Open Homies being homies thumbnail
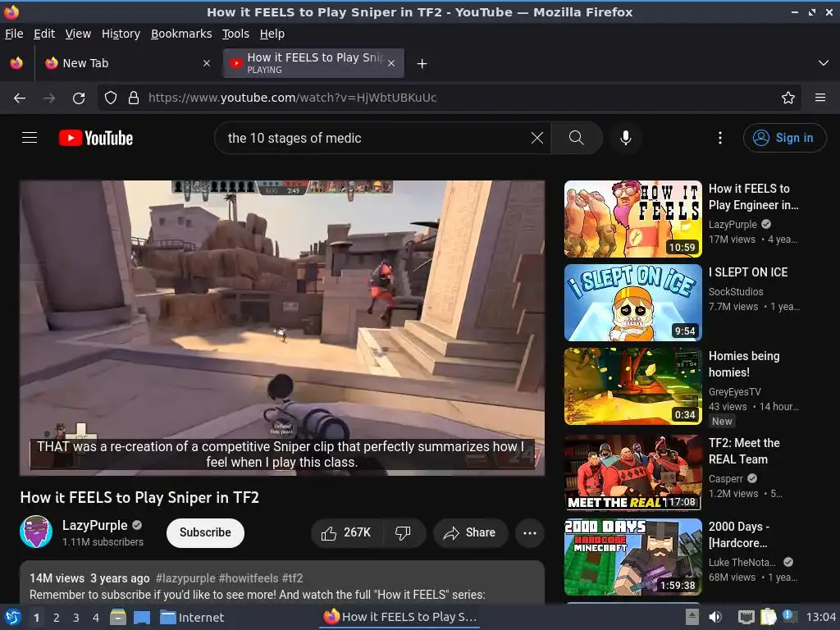 click(x=632, y=386)
